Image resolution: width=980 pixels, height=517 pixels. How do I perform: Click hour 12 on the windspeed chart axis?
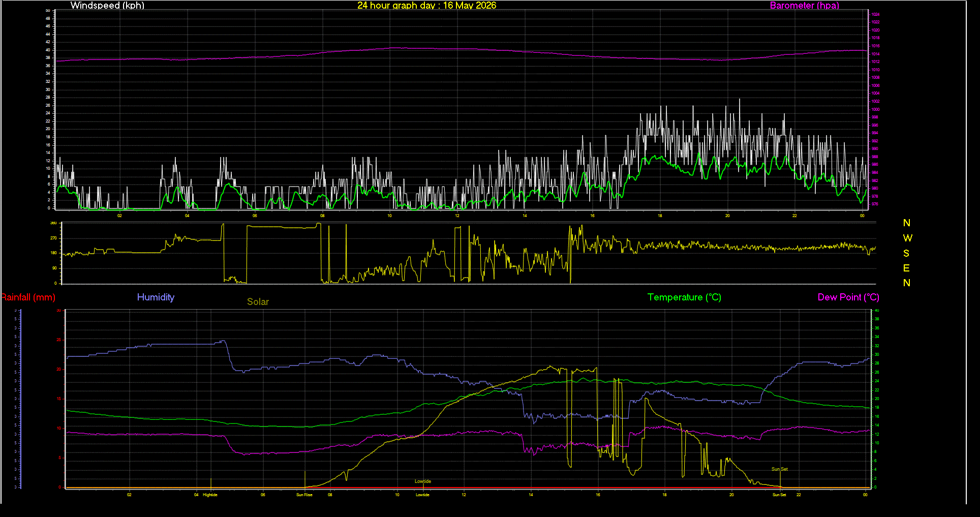[457, 216]
